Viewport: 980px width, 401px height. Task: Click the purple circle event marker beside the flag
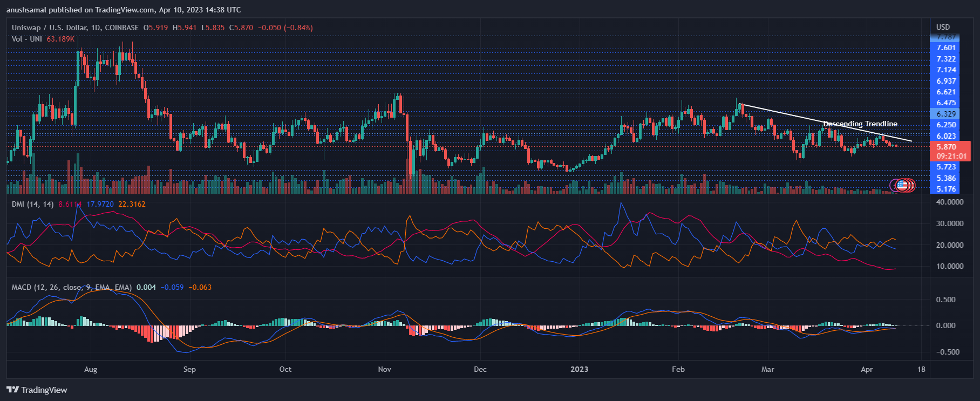click(x=894, y=186)
